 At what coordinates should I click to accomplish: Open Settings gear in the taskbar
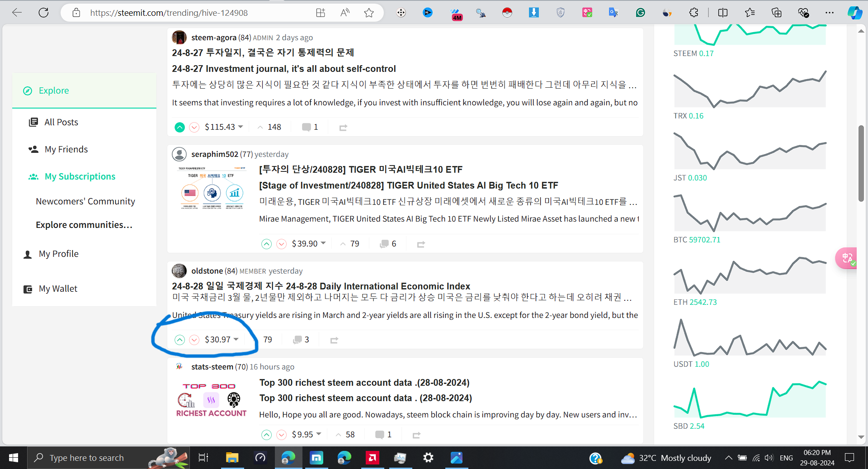coord(428,458)
